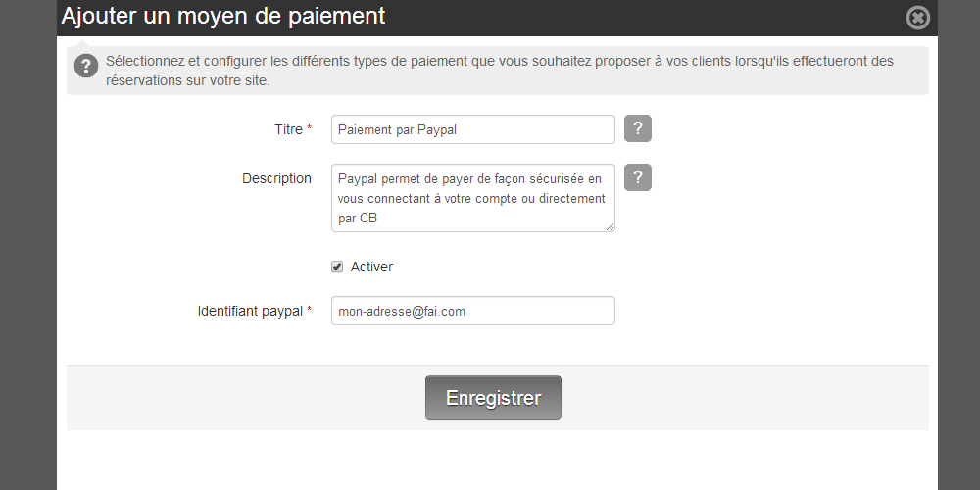Click inside the Description text area
The width and height of the screenshot is (980, 490).
point(473,198)
